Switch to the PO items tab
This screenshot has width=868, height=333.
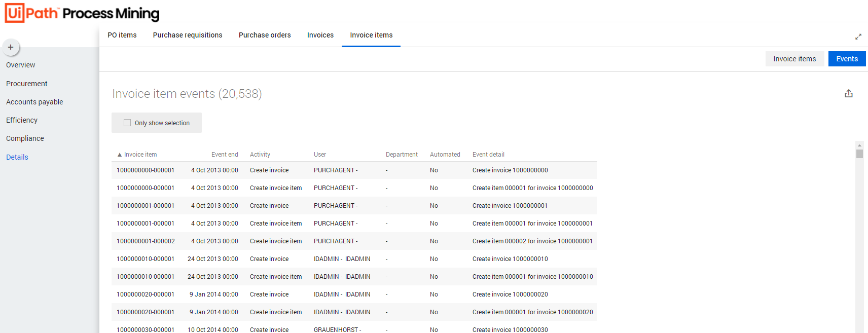click(x=122, y=35)
